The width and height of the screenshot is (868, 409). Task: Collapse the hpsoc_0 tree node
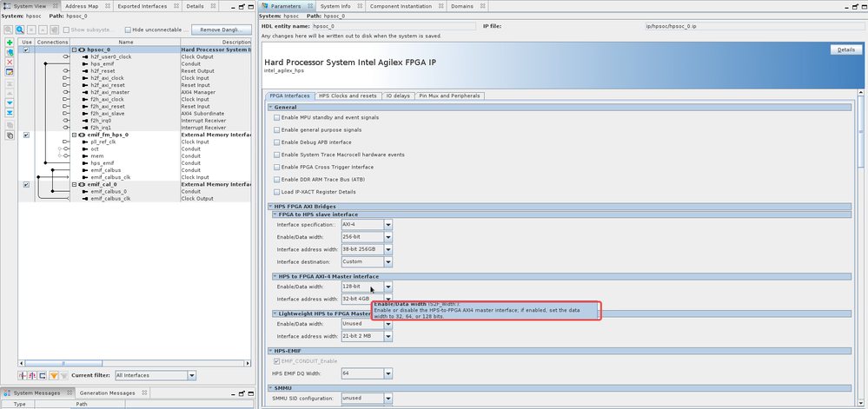pyautogui.click(x=74, y=49)
